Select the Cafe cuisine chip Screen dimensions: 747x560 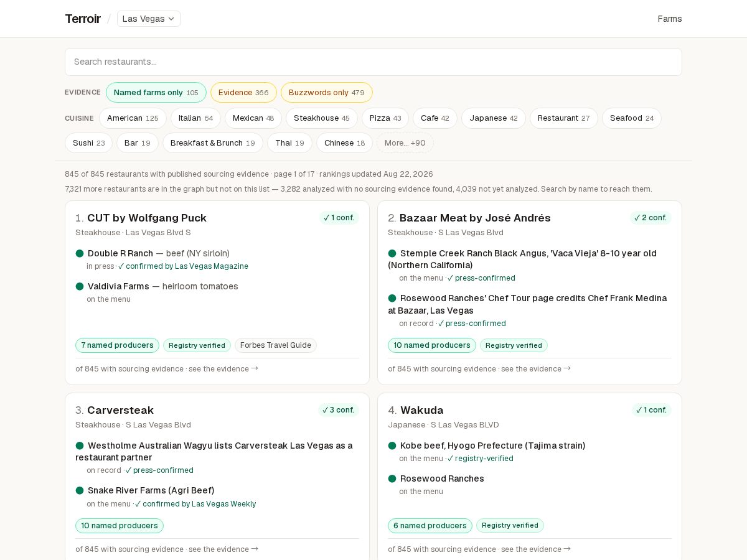click(x=435, y=118)
